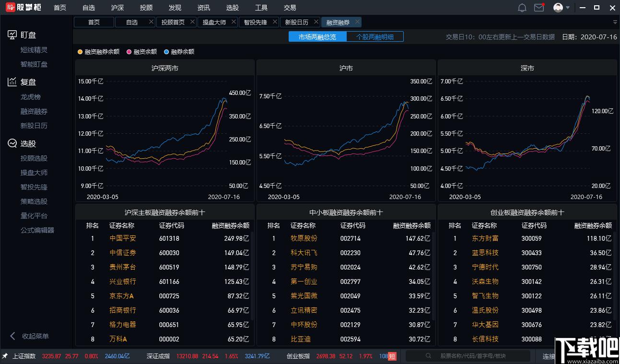Click the 沪深两市 chart title
This screenshot has width=620, height=364.
(165, 68)
